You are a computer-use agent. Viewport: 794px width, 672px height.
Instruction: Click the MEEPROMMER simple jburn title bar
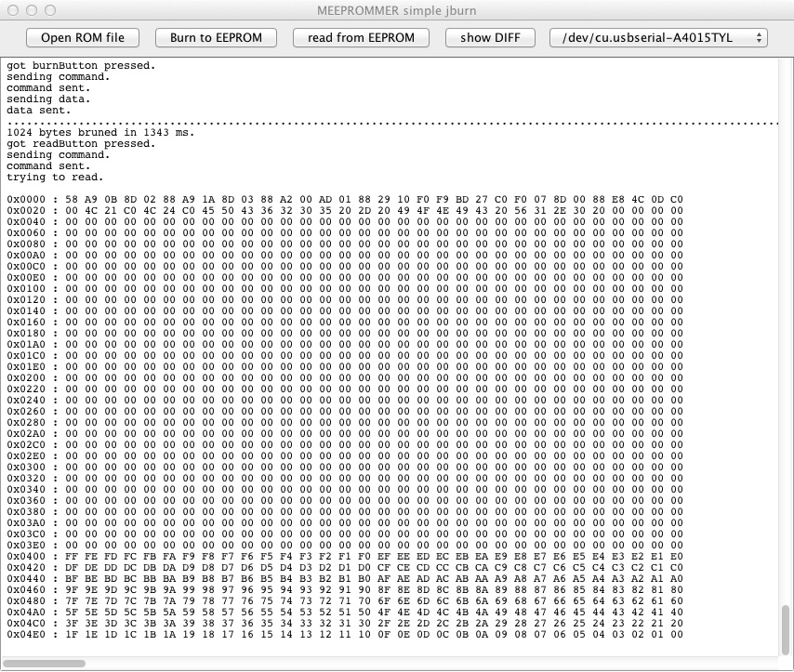click(397, 9)
